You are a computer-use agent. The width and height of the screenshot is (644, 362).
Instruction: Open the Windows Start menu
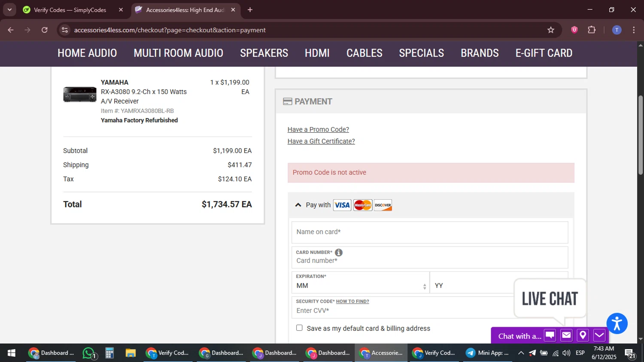tap(12, 353)
